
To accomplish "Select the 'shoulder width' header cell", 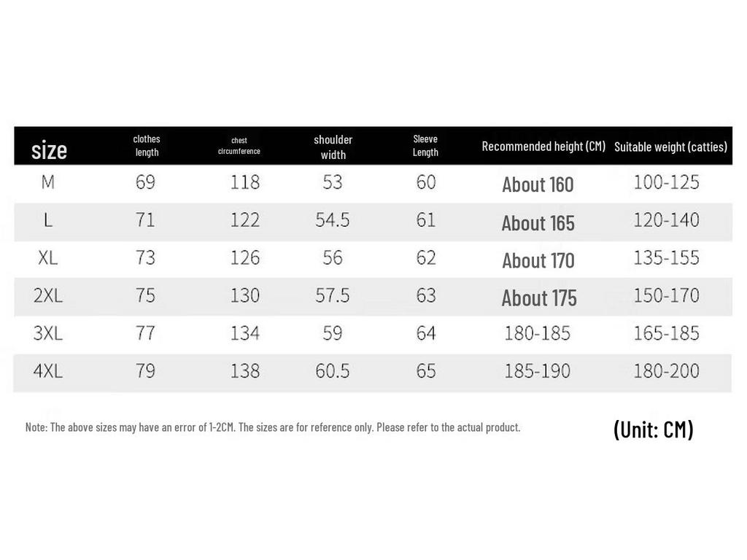I will point(333,147).
